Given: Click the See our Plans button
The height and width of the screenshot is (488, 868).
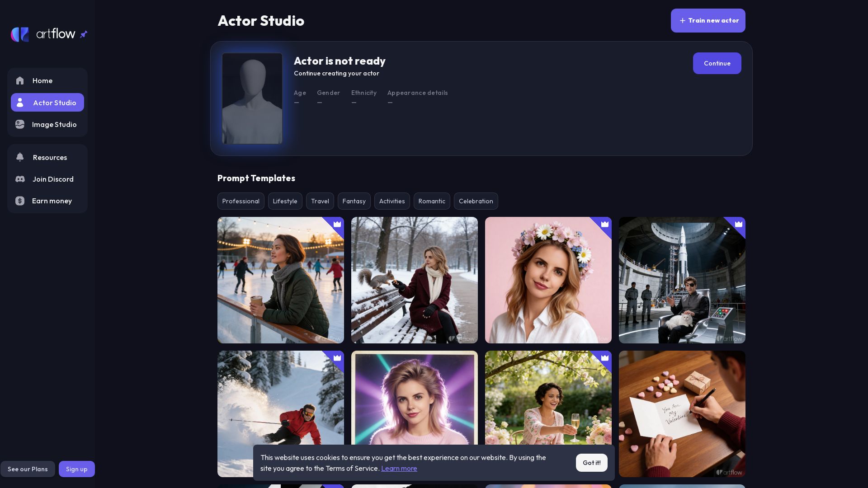Looking at the screenshot, I should (28, 469).
